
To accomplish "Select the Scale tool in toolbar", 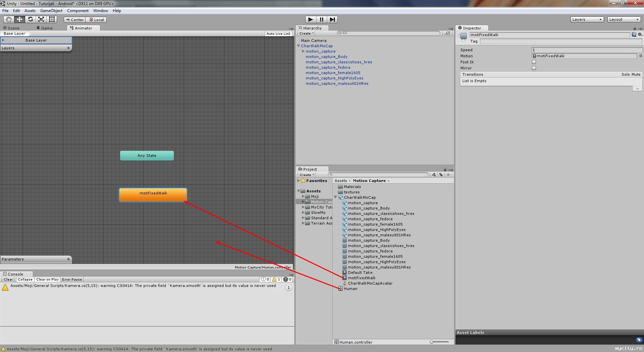I will 41,19.
